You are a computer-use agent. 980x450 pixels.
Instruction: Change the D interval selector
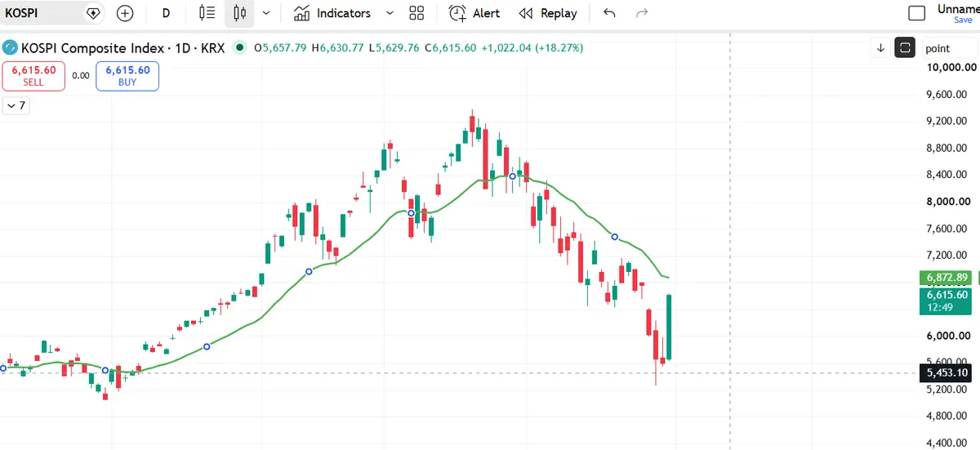[167, 13]
